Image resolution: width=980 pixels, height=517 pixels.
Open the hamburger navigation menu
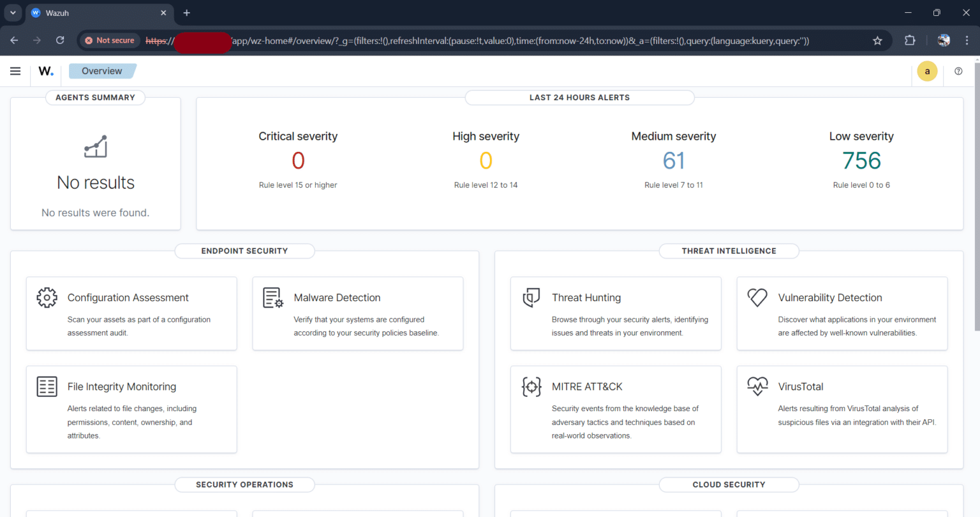pyautogui.click(x=15, y=71)
